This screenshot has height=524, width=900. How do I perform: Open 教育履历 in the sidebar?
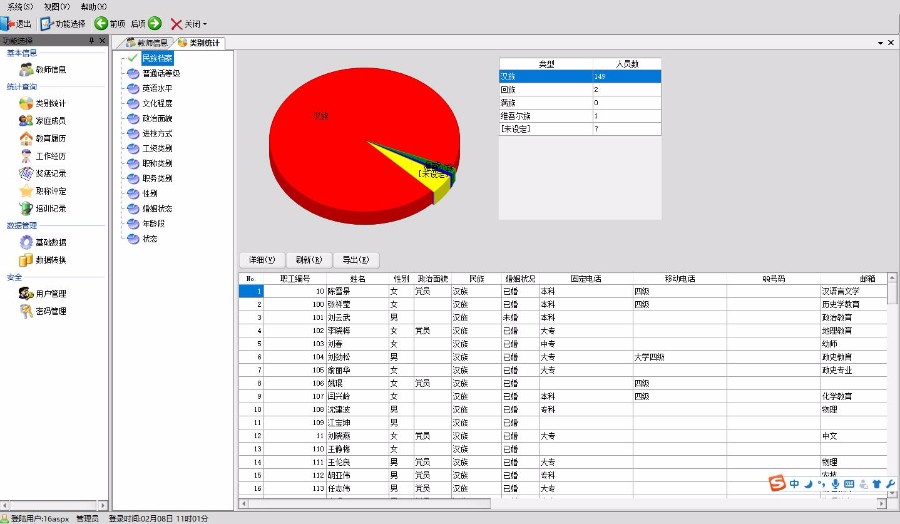tap(42, 138)
